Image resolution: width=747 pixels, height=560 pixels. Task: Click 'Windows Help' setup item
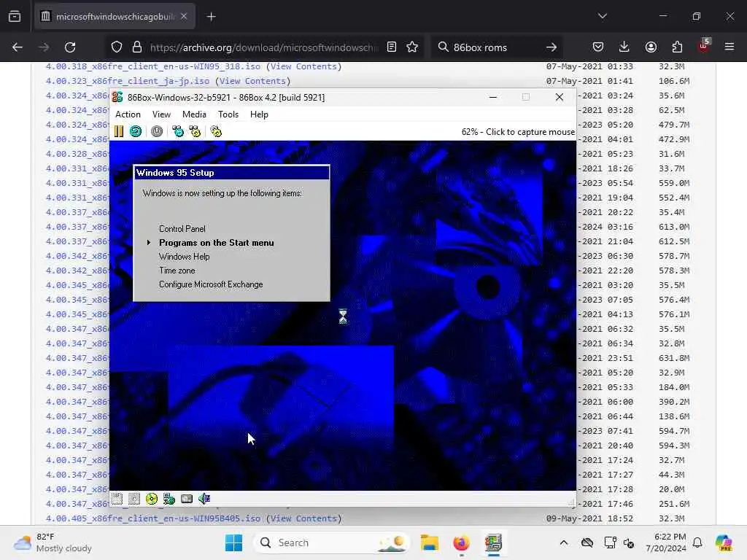point(184,256)
